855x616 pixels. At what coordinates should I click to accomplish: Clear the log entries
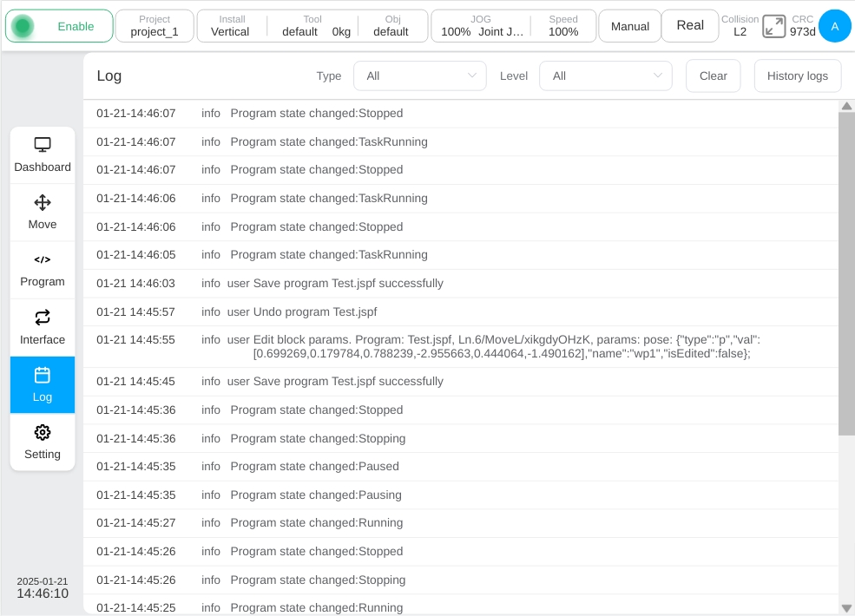click(714, 75)
